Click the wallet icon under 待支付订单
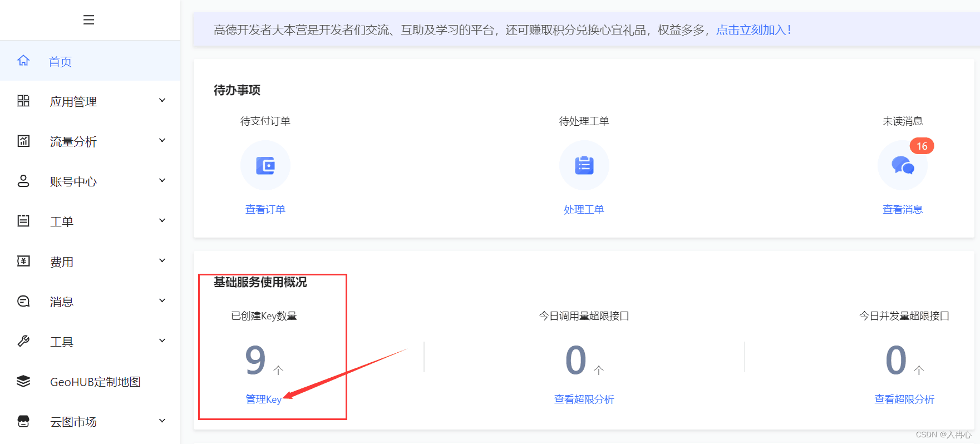Viewport: 980px width, 444px height. pos(265,165)
